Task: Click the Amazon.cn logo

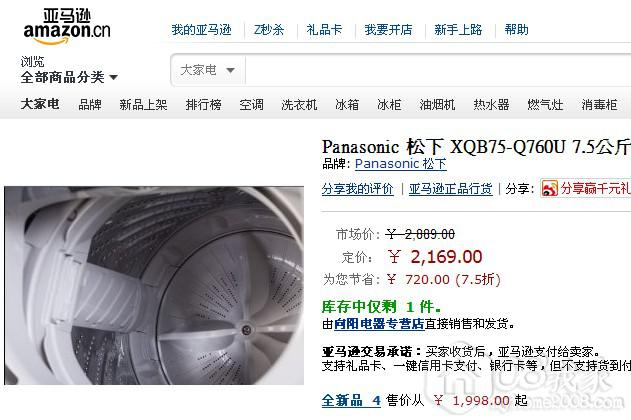Action: click(67, 27)
